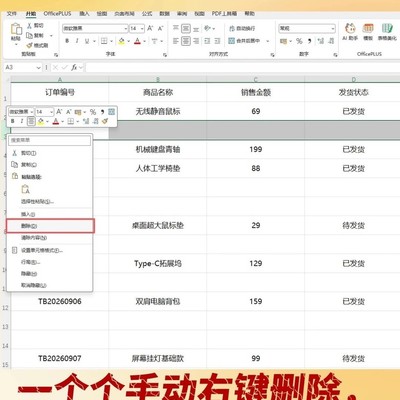This screenshot has height=400, width=400.
Task: Choose 隐藏(H) in the context menu
Action: pyautogui.click(x=50, y=274)
